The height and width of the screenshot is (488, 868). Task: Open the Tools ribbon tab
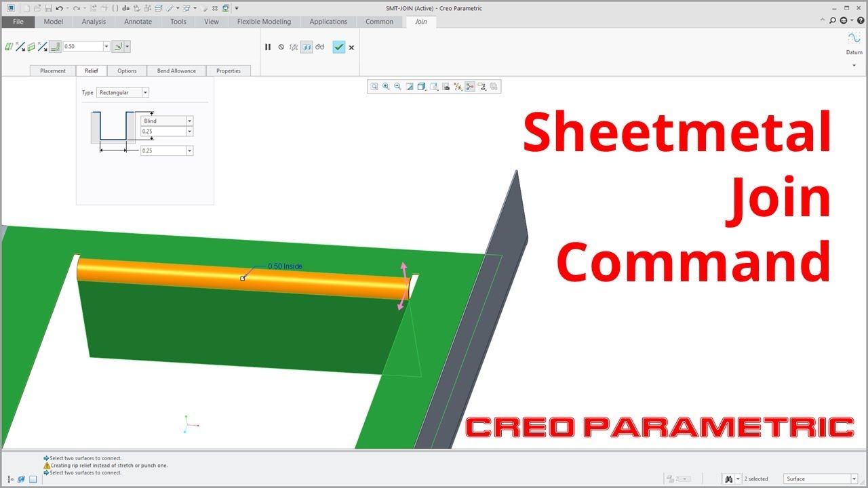(x=178, y=22)
